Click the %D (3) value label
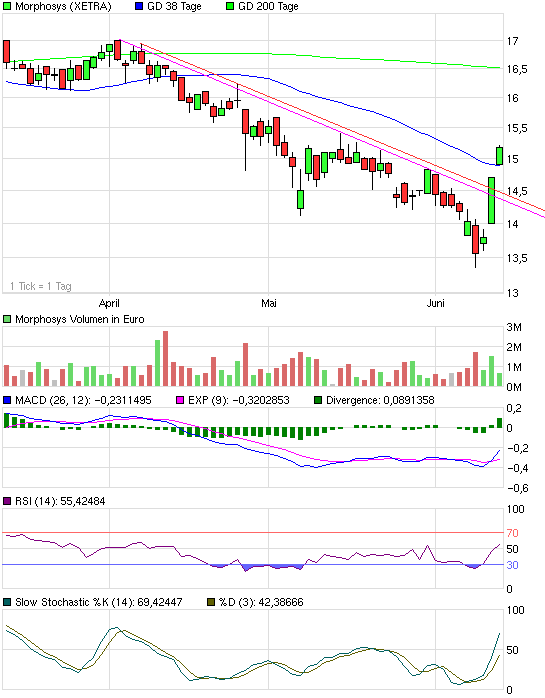Viewport: 545px width, 698px height. tap(261, 602)
